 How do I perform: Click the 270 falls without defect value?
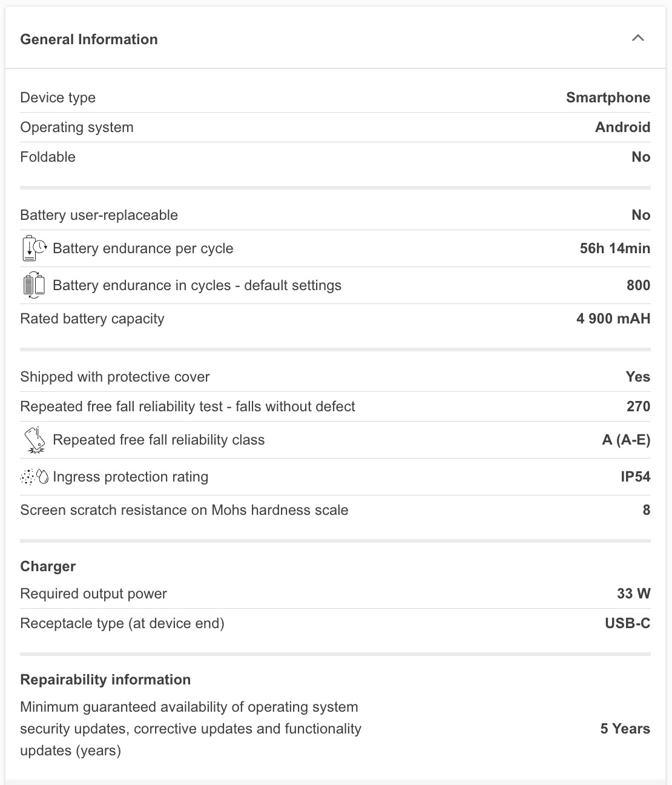tap(638, 406)
